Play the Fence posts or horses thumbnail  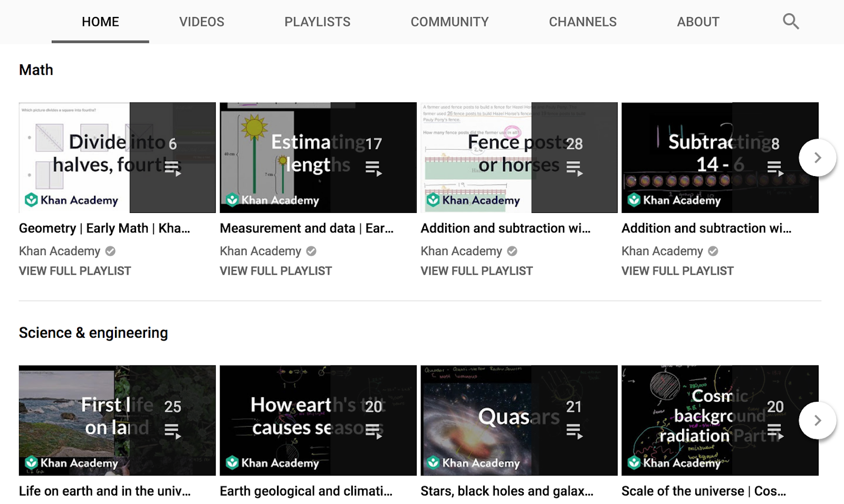tap(519, 158)
